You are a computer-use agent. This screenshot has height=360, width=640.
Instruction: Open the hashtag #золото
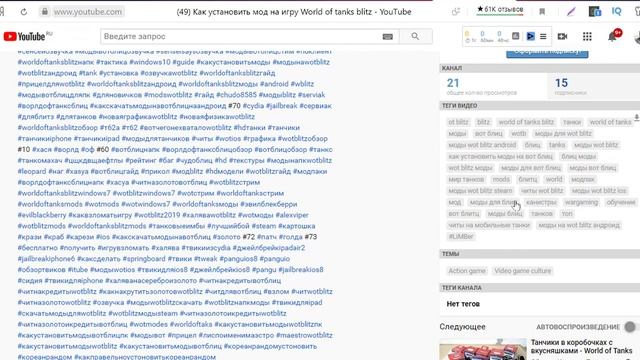[226, 237]
